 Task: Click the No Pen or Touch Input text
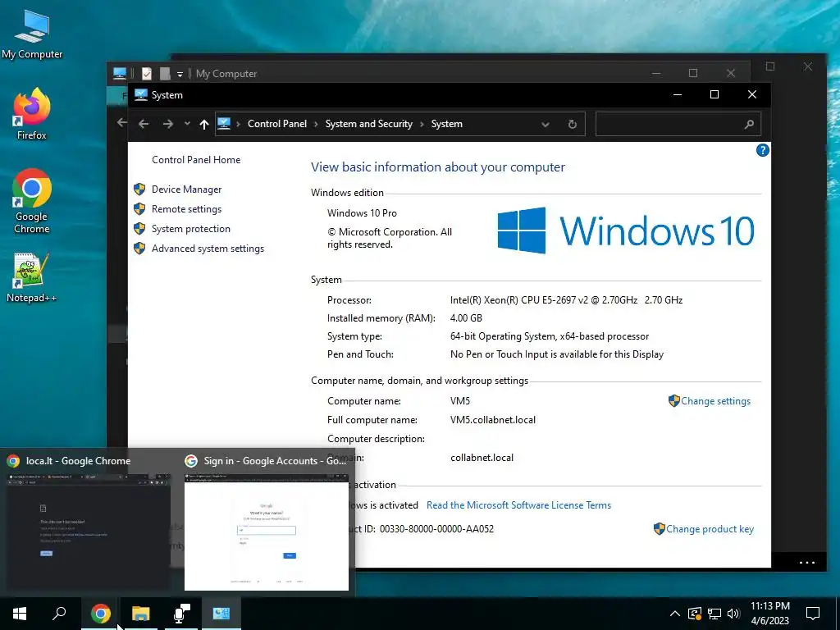point(557,354)
